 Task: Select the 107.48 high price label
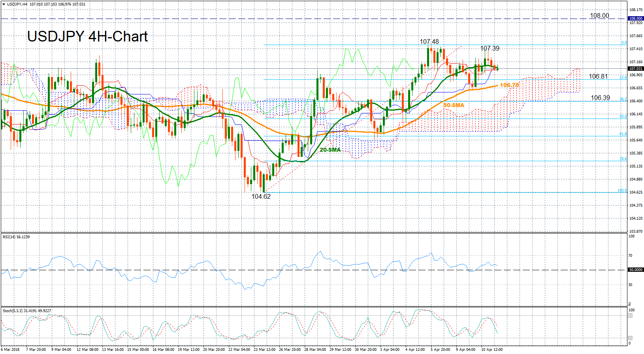coord(429,41)
